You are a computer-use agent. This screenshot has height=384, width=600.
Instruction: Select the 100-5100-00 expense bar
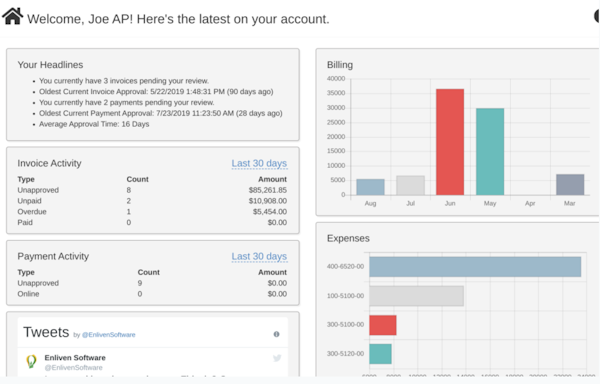pos(416,296)
